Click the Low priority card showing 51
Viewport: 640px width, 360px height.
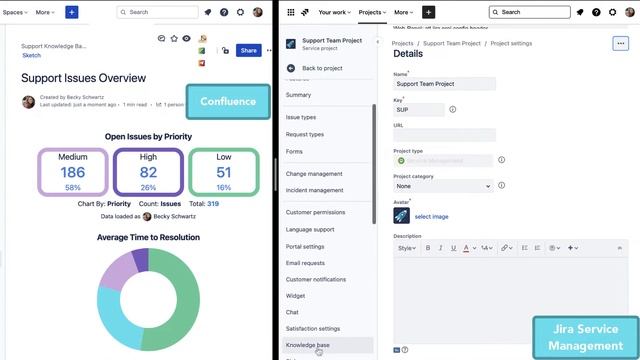[x=224, y=172]
